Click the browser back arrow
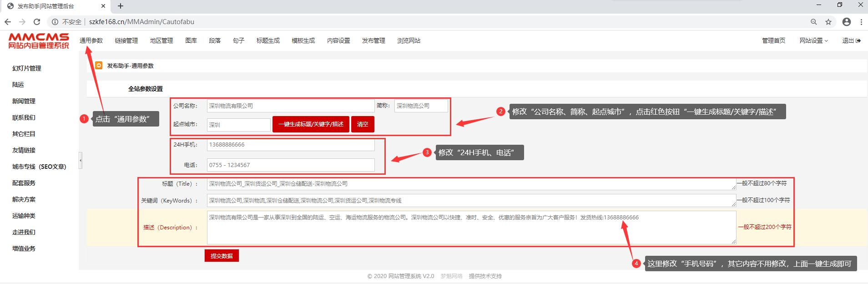This screenshot has width=868, height=284. 8,22
